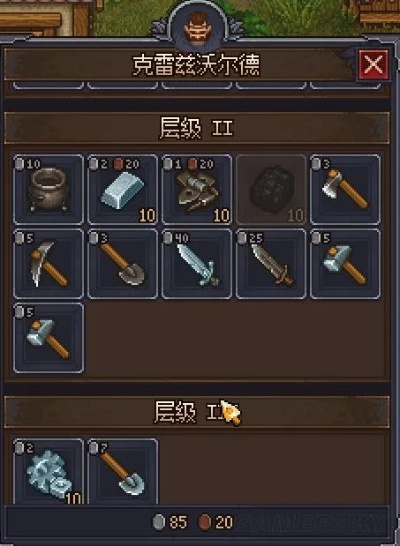Click the 层级 II tier header
This screenshot has width=400, height=546.
(197, 128)
